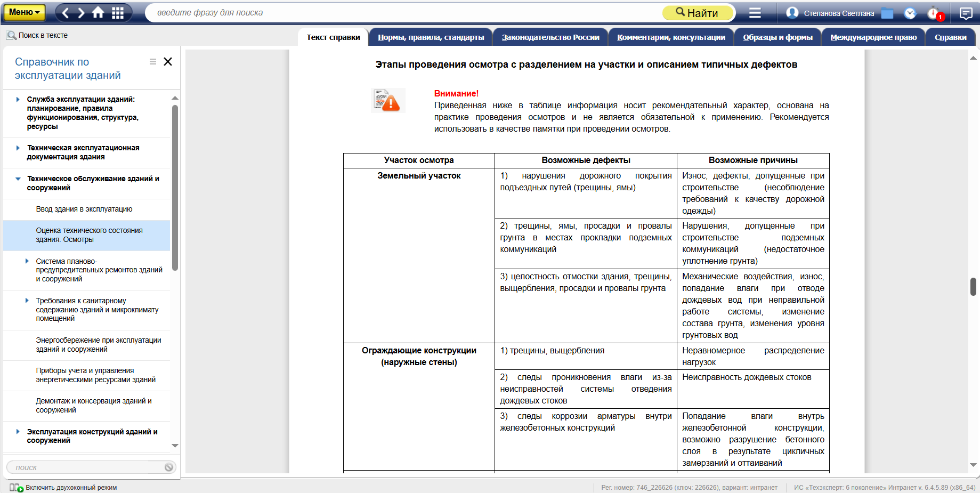This screenshot has height=493, width=980.
Task: Click Включить двухоконный режим label
Action: pyautogui.click(x=71, y=488)
